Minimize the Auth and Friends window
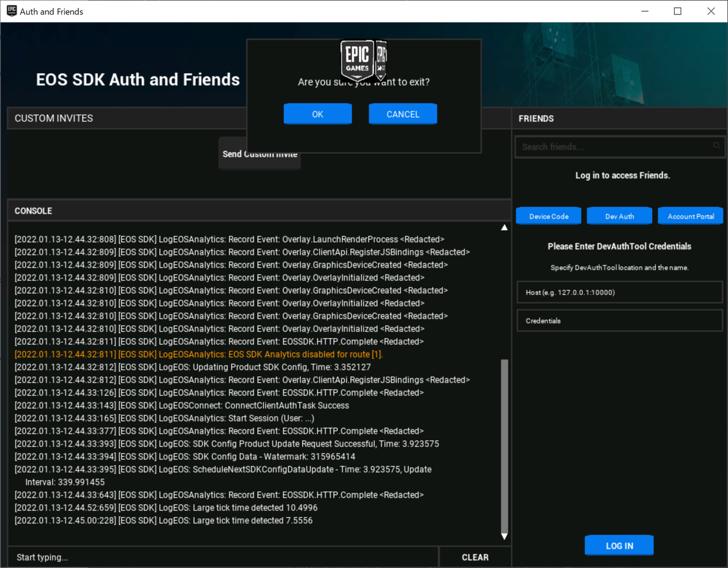This screenshot has width=728, height=568. coord(644,11)
